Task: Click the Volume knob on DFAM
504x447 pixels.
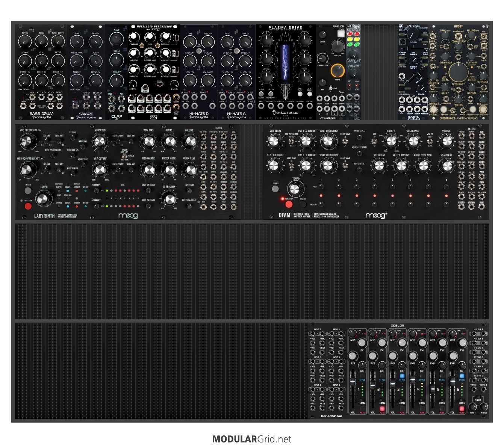Action: pyautogui.click(x=446, y=141)
